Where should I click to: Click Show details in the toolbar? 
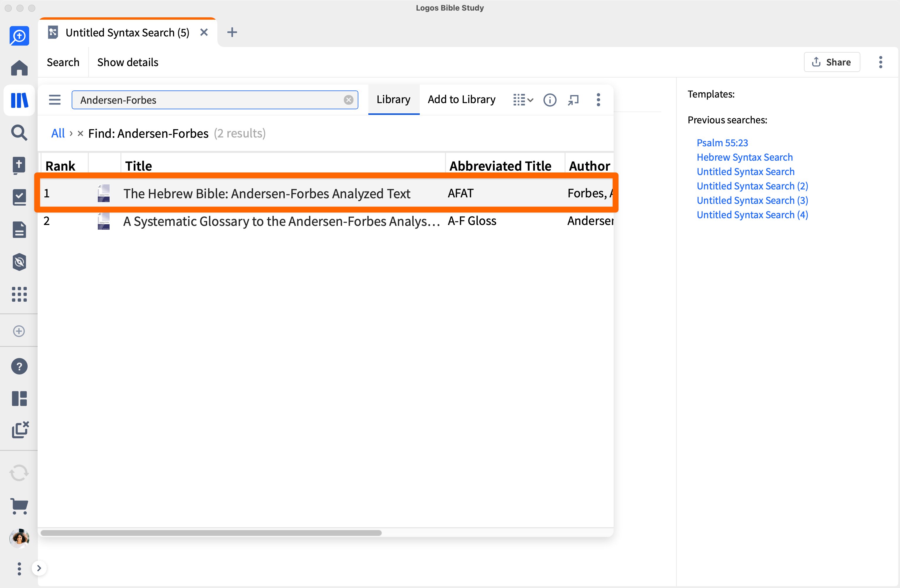tap(128, 62)
